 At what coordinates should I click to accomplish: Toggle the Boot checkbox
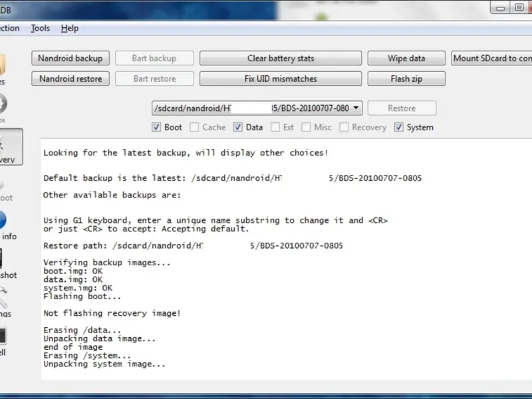[x=156, y=127]
